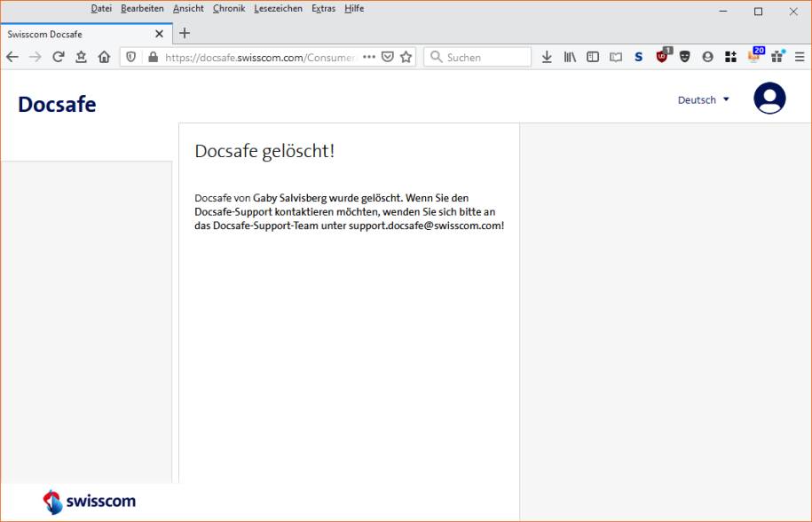Click the Swisscom logo in footer
The width and height of the screenshot is (812, 522).
pos(89,502)
